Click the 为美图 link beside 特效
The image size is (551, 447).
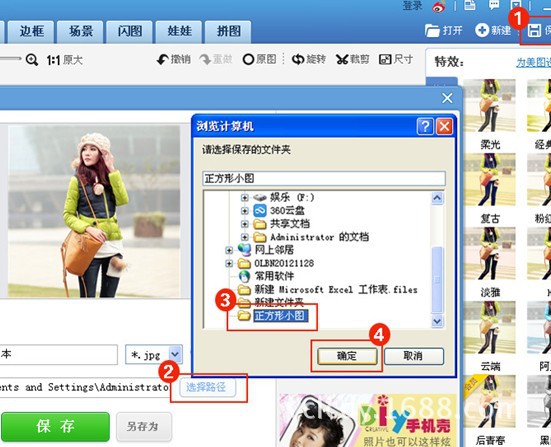533,62
